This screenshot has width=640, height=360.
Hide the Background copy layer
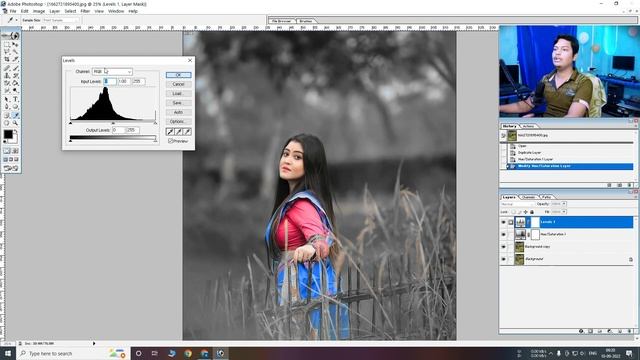point(503,247)
